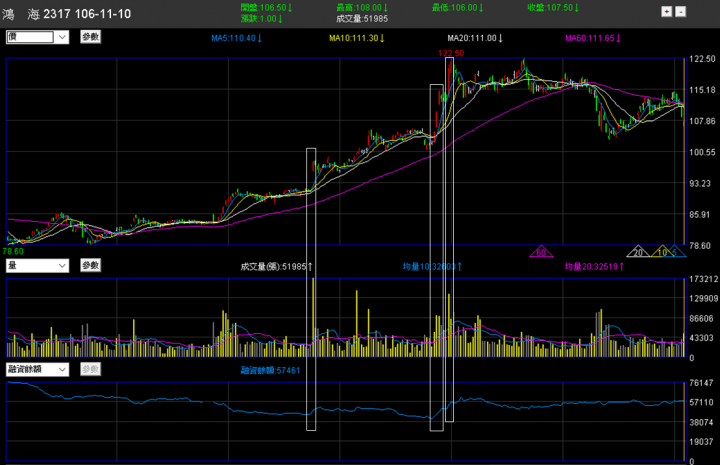Screen dimensions: 720x465
Task: Click the yellow 10-day MA triangle marker
Action: tap(662, 252)
